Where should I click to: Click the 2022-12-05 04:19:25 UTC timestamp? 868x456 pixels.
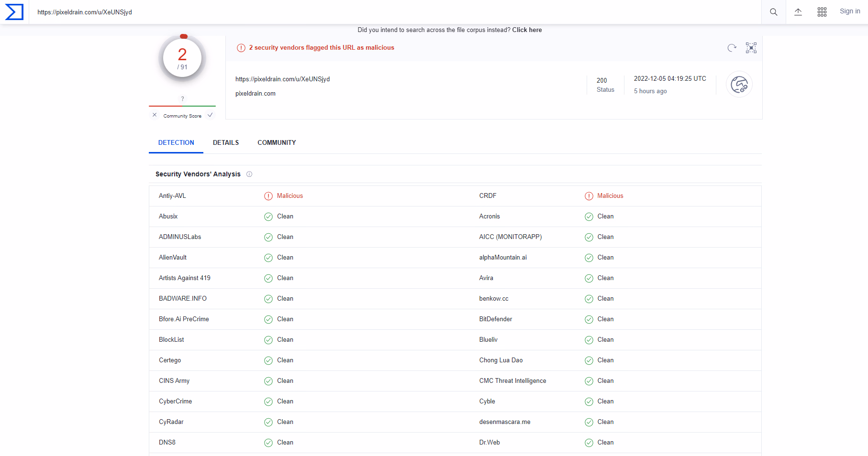click(x=670, y=78)
